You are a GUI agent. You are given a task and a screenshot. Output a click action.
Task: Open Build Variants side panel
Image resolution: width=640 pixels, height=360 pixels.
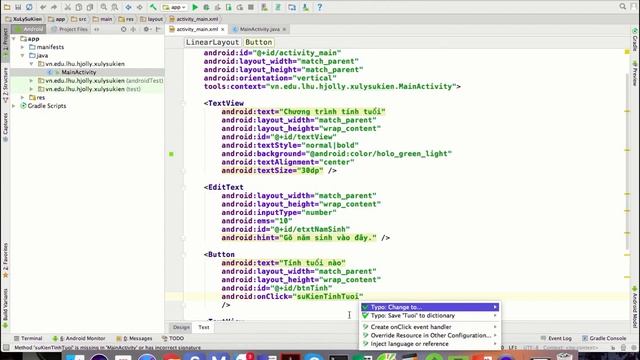point(5,308)
